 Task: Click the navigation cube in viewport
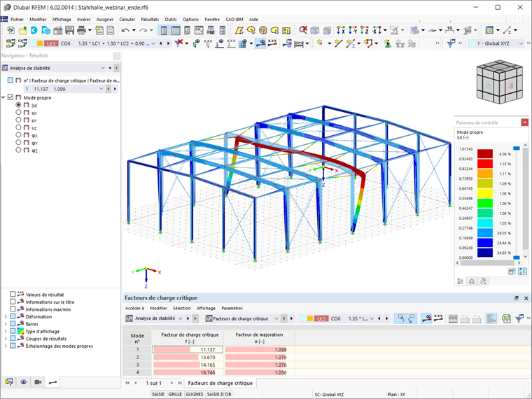coord(499,82)
